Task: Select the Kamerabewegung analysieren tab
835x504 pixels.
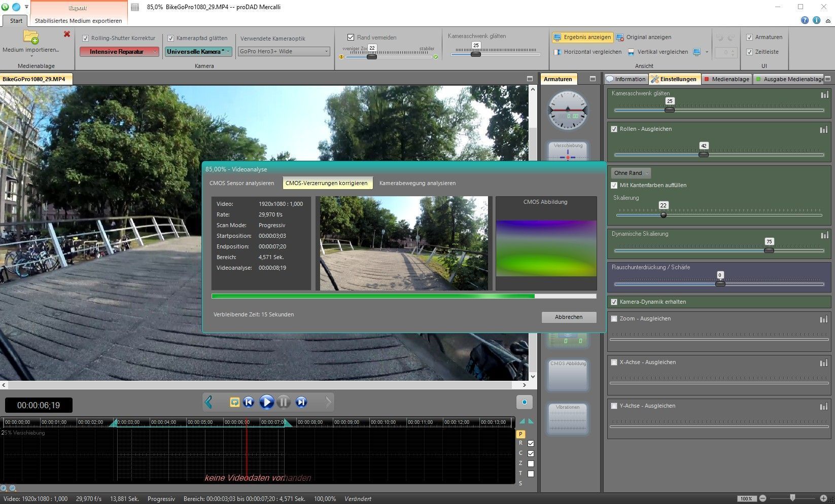Action: tap(417, 183)
